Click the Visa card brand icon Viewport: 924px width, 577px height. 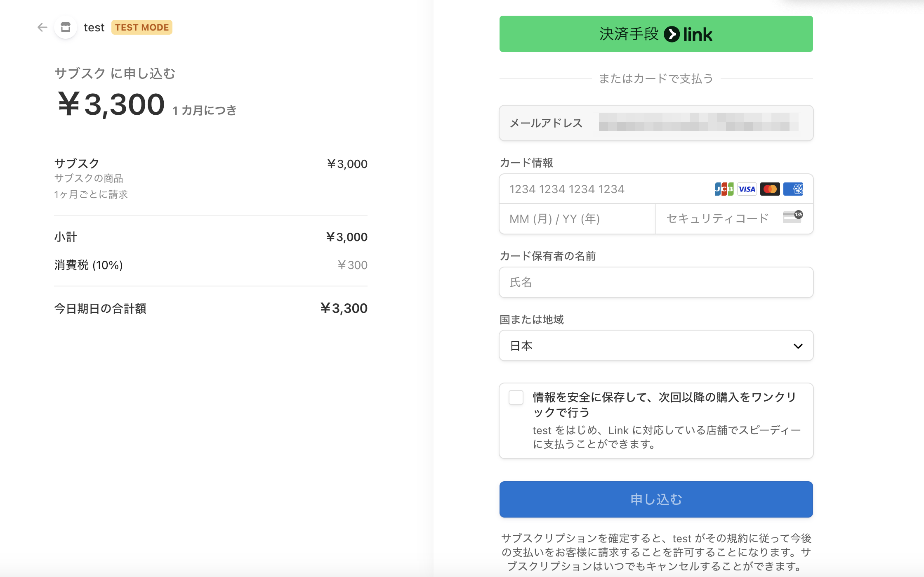[747, 189]
